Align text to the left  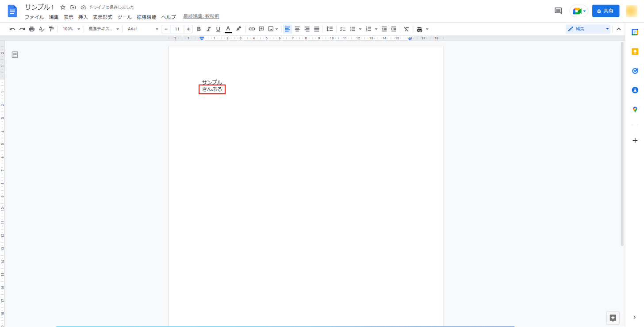pos(287,29)
